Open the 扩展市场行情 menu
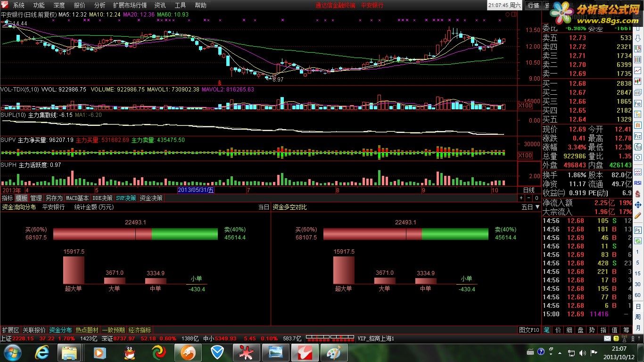Screen dimensions: 644x362 click(130, 5)
